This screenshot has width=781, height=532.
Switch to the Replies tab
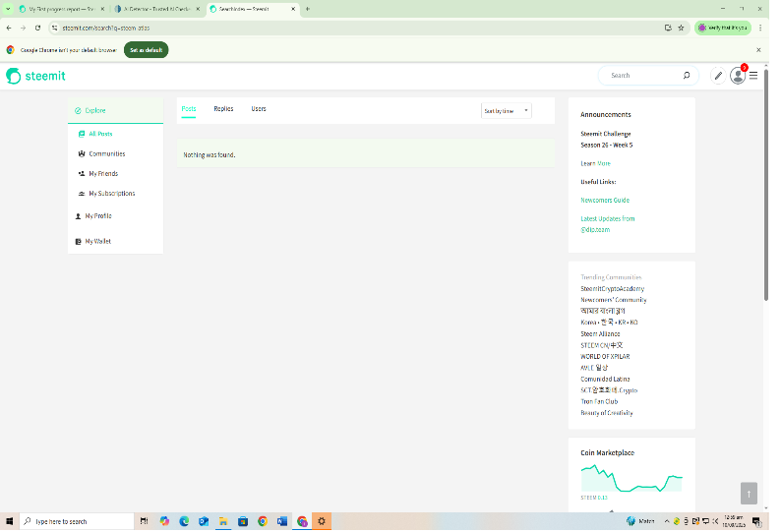pos(223,108)
